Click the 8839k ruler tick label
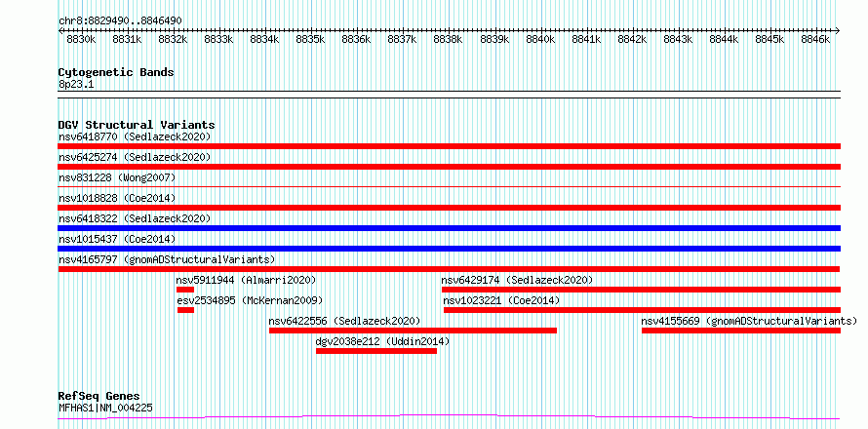The image size is (868, 429). click(494, 40)
